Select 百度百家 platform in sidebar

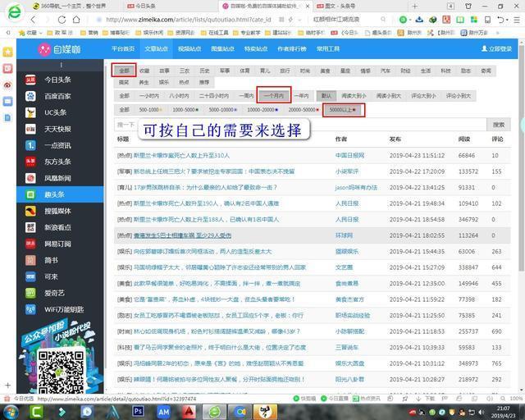tap(57, 96)
